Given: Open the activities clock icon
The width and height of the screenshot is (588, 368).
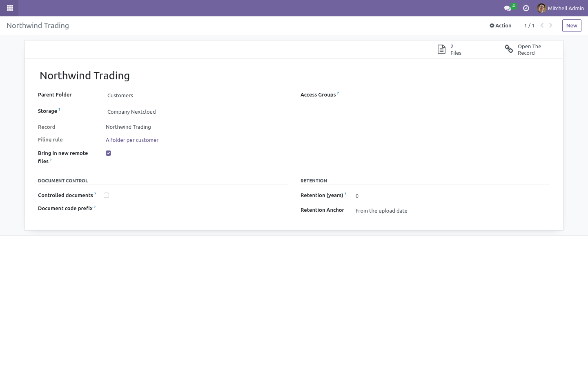Looking at the screenshot, I should [x=526, y=8].
